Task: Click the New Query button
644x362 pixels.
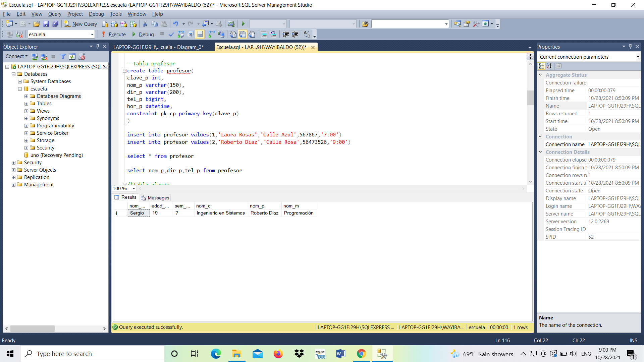Action: 80,24
